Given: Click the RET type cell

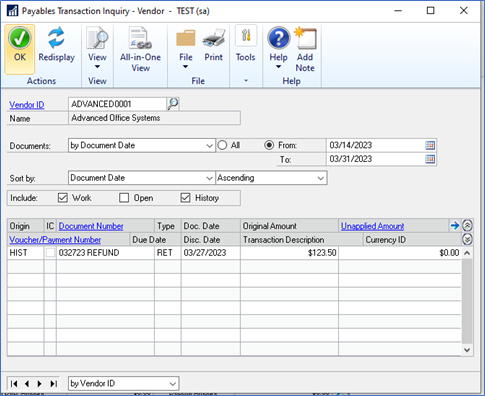Looking at the screenshot, I should pos(168,253).
